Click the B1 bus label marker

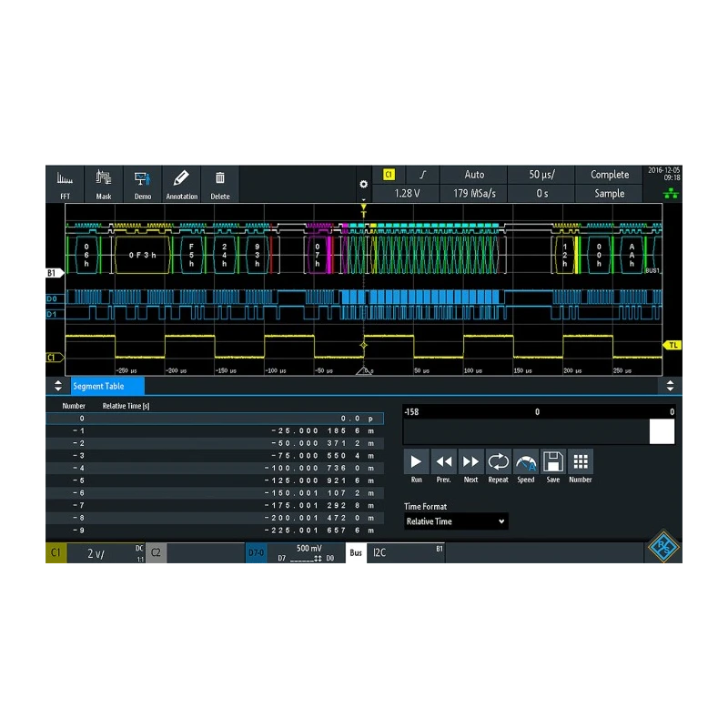pyautogui.click(x=55, y=273)
